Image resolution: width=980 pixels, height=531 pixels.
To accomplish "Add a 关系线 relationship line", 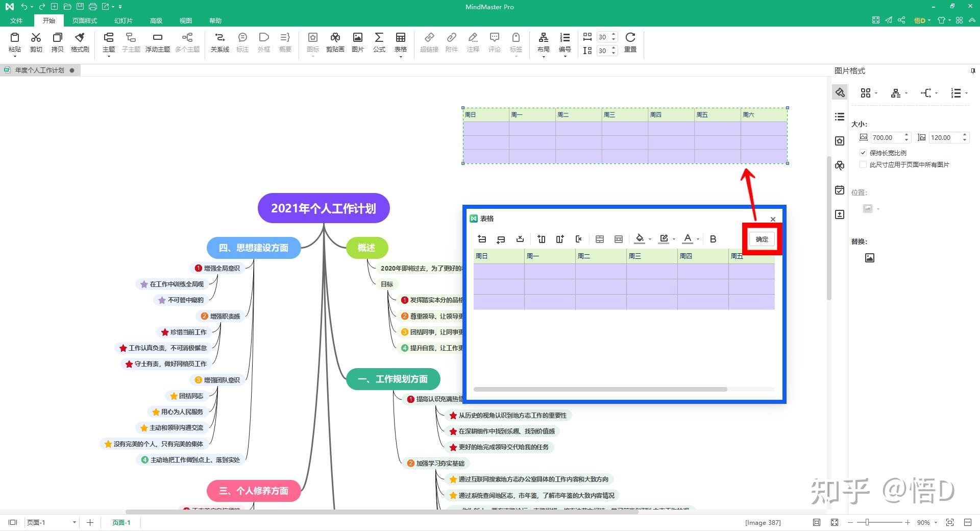I will [219, 42].
